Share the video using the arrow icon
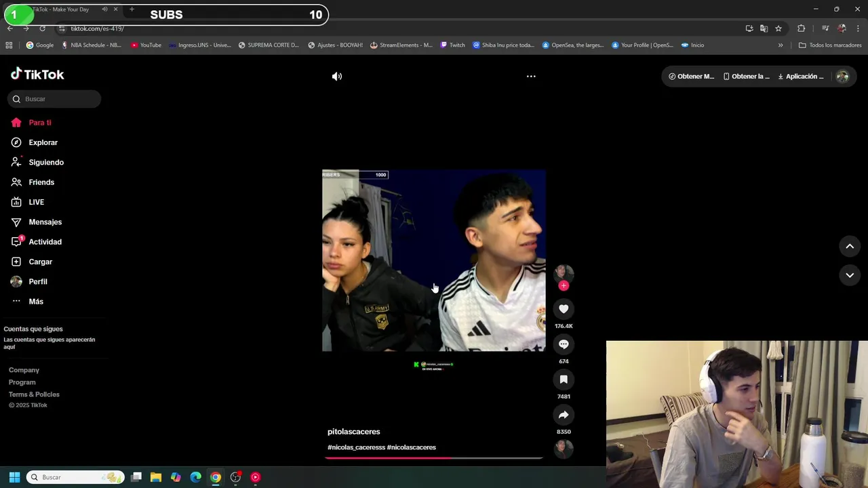 564,415
